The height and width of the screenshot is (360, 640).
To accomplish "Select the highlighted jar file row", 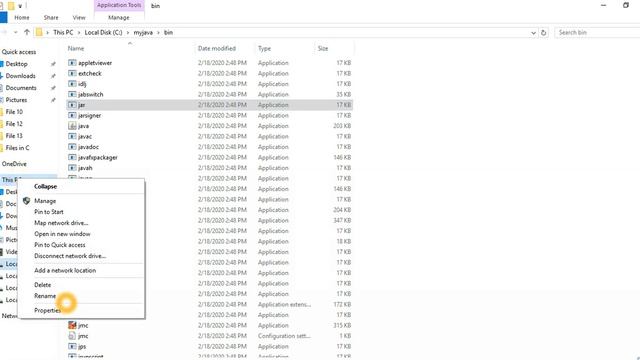I will pyautogui.click(x=210, y=105).
